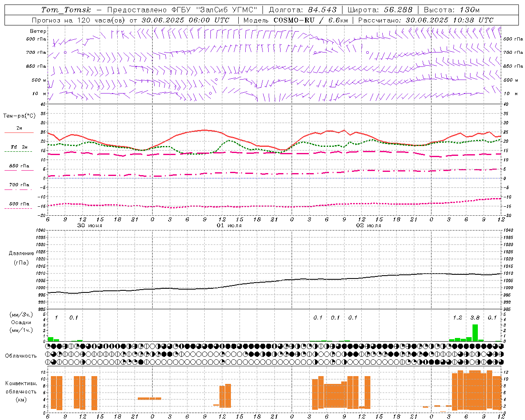Viewport: 525px width, 420px height.
Task: Click the Td 2м dew point legend label
Action: coord(19,147)
